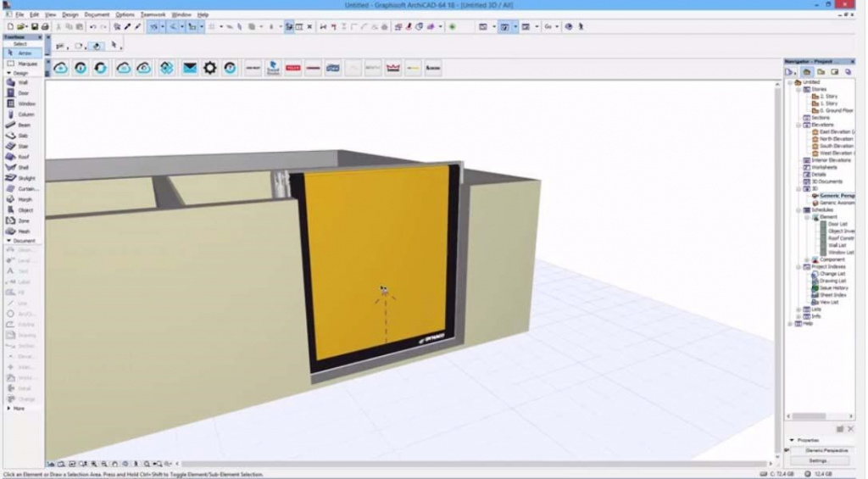The image size is (868, 479).
Task: Click the Print icon in toolbar
Action: (x=45, y=26)
